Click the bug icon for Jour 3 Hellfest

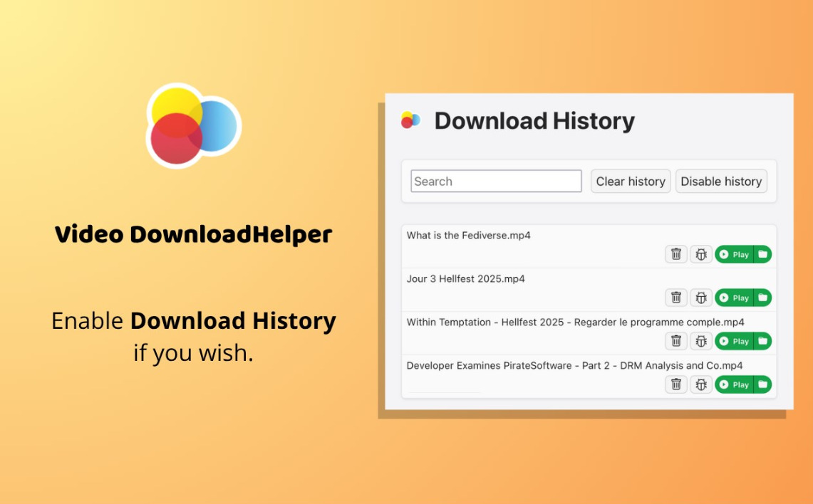(x=701, y=298)
